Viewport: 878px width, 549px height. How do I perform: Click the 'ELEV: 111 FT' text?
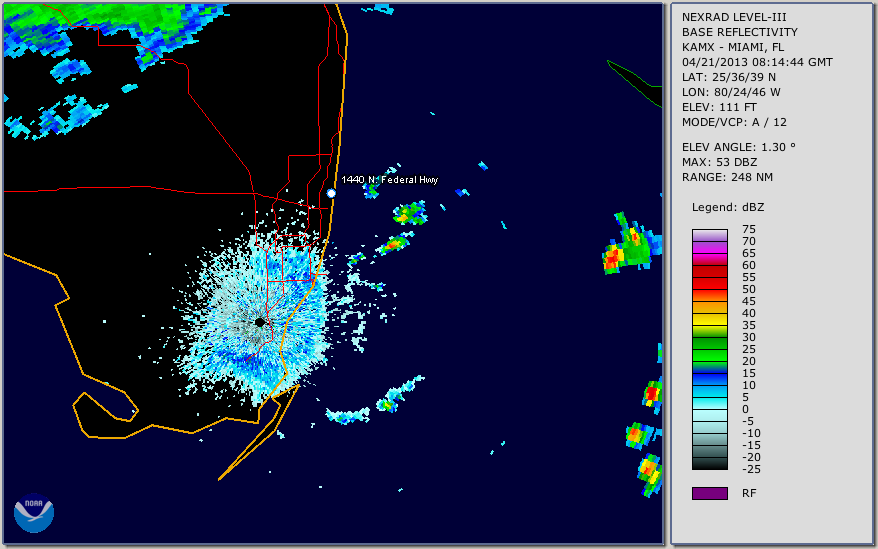pos(720,107)
